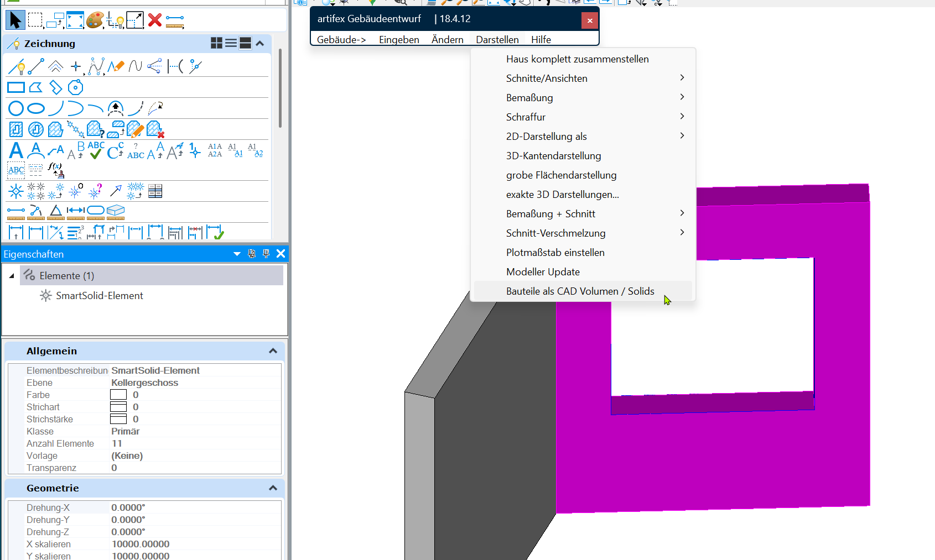Open the color palette painter icon
This screenshot has width=935, height=560.
95,20
